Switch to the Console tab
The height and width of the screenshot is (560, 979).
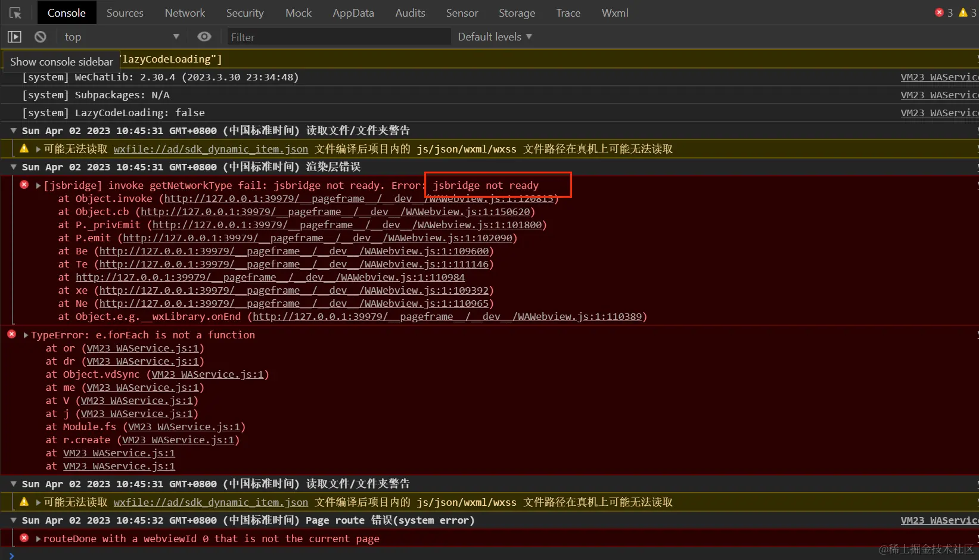[x=67, y=13]
